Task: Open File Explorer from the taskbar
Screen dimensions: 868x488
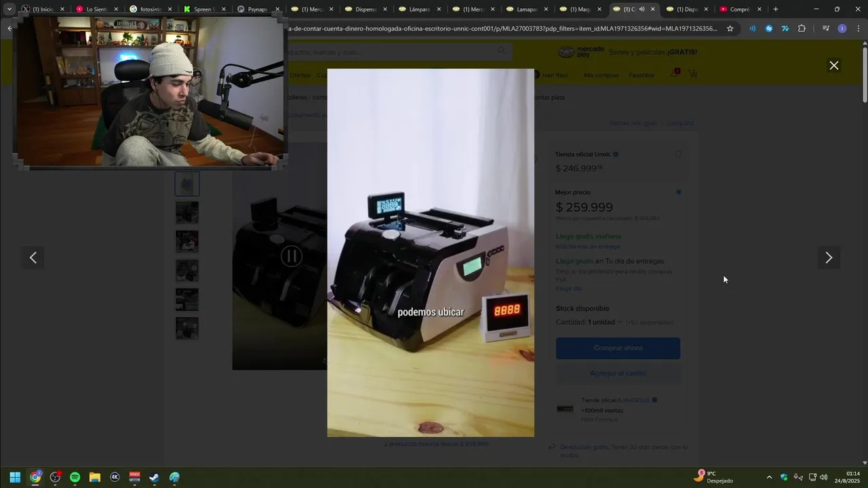Action: point(95,477)
